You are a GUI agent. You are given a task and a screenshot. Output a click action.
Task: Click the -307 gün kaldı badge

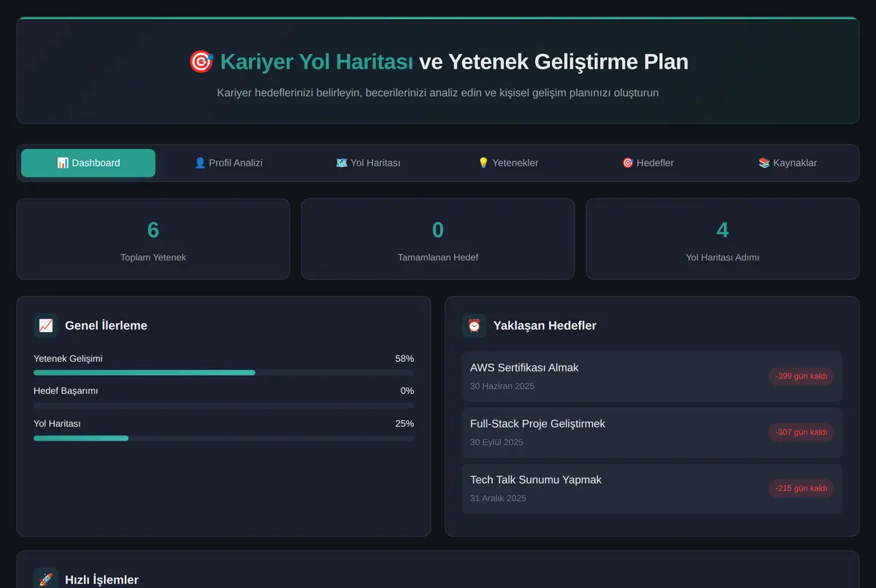801,433
